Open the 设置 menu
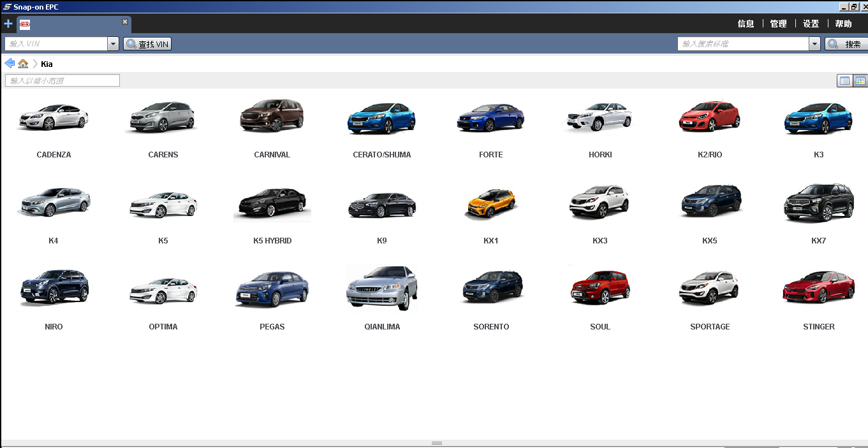 pyautogui.click(x=811, y=24)
